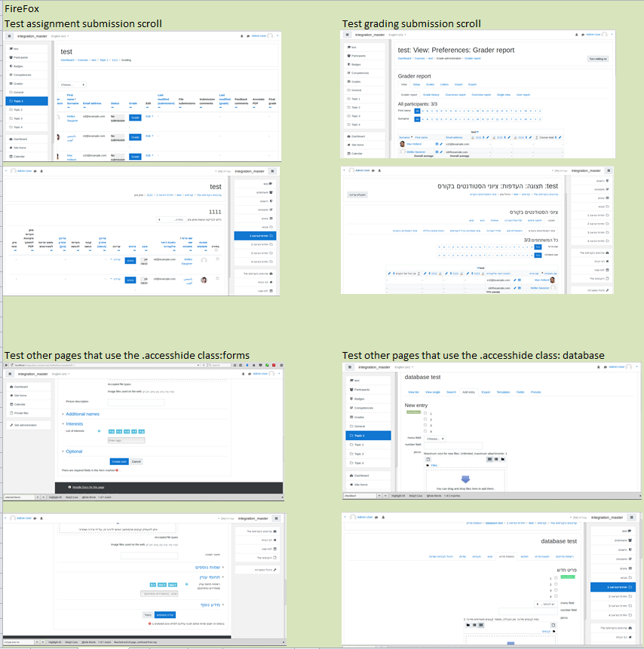Open Search tab in English database test
Viewport: 644px width, 649px height.
(451, 392)
